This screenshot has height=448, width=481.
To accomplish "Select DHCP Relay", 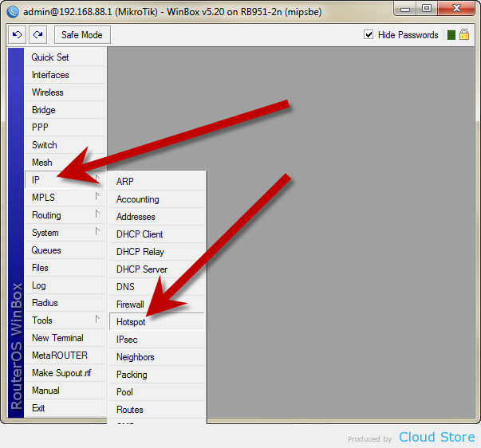I will (x=157, y=251).
